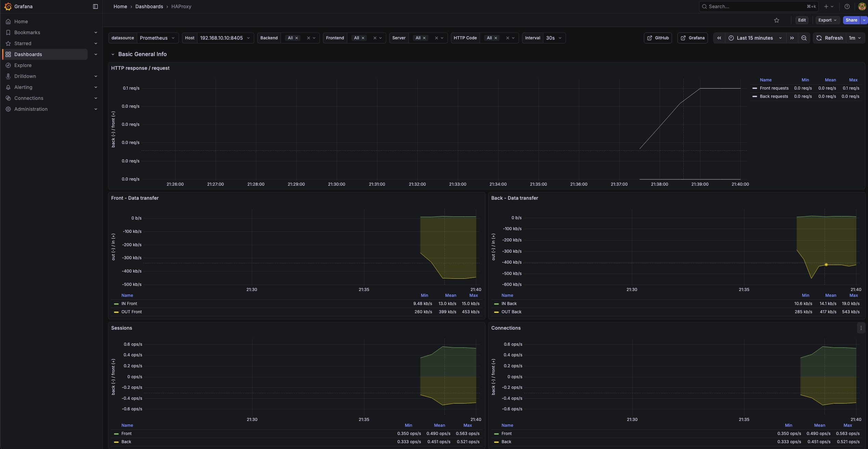
Task: Open Explore in the sidebar
Action: (x=23, y=65)
